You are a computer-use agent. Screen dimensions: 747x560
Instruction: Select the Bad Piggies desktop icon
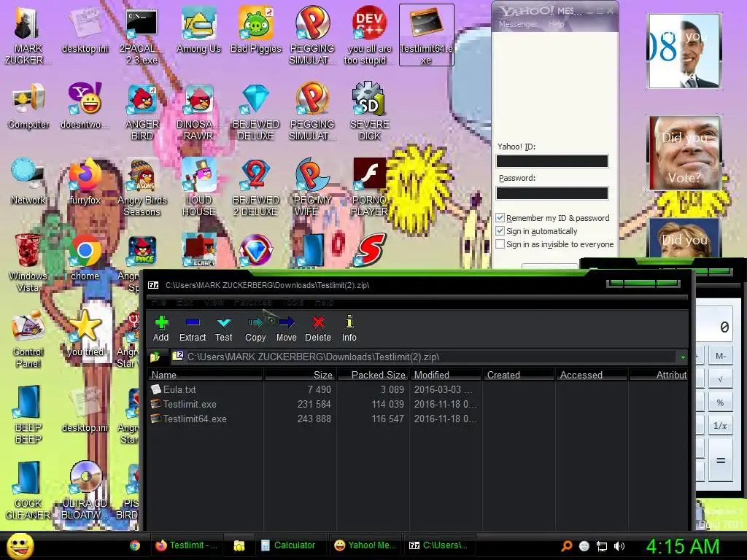coord(256,31)
